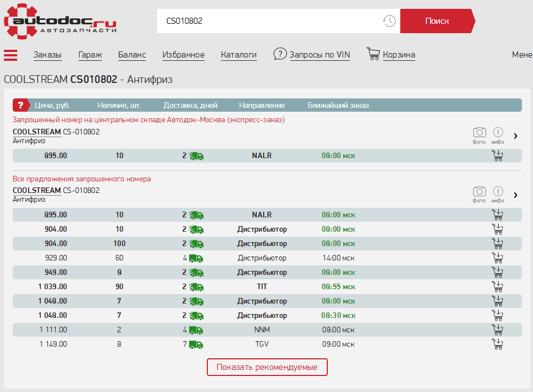
Task: Click the delivery truck icon in 929.00 row
Action: [x=196, y=258]
